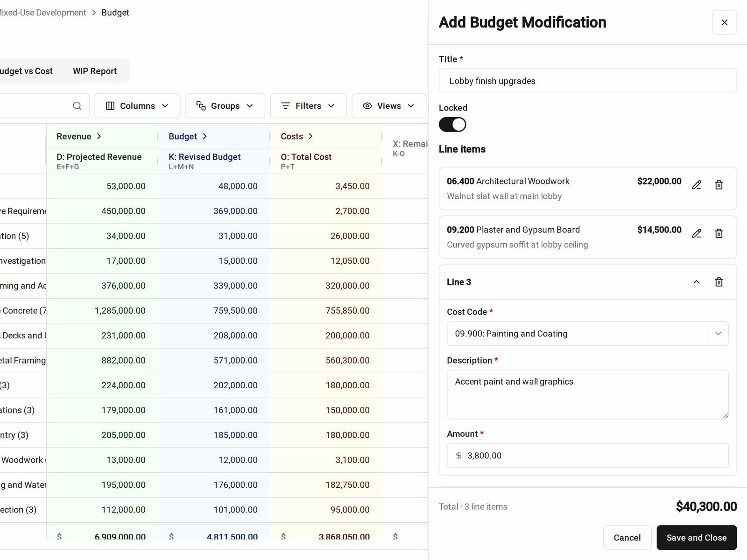Open the Mixed-Use Development breadcrumb
This screenshot has width=747, height=560.
[x=43, y=13]
